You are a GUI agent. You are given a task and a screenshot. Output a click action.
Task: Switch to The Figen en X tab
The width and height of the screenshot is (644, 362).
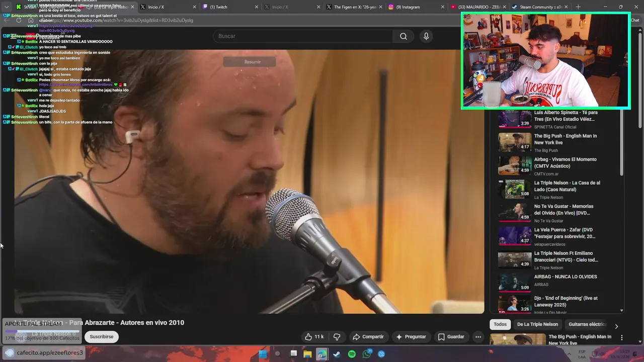pyautogui.click(x=355, y=7)
